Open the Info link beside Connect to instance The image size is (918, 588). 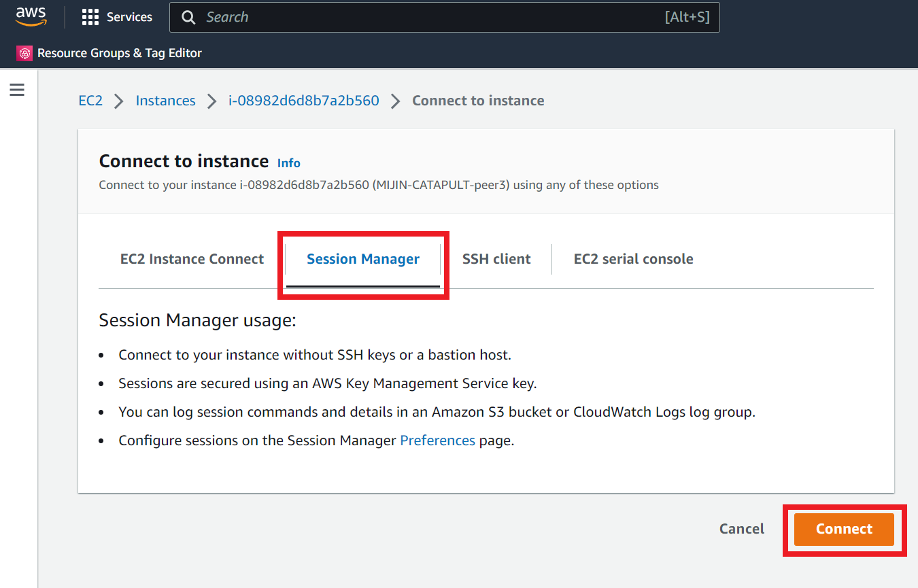pos(289,163)
